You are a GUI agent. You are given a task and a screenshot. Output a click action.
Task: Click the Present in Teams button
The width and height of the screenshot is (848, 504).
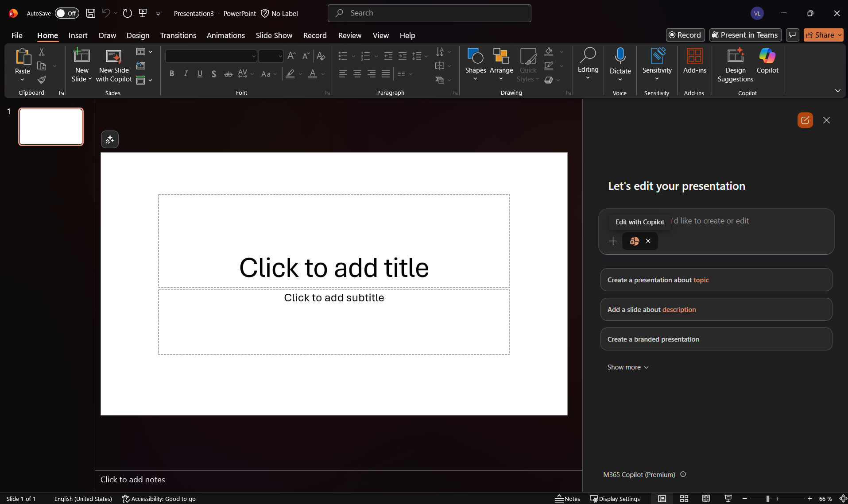click(x=745, y=35)
